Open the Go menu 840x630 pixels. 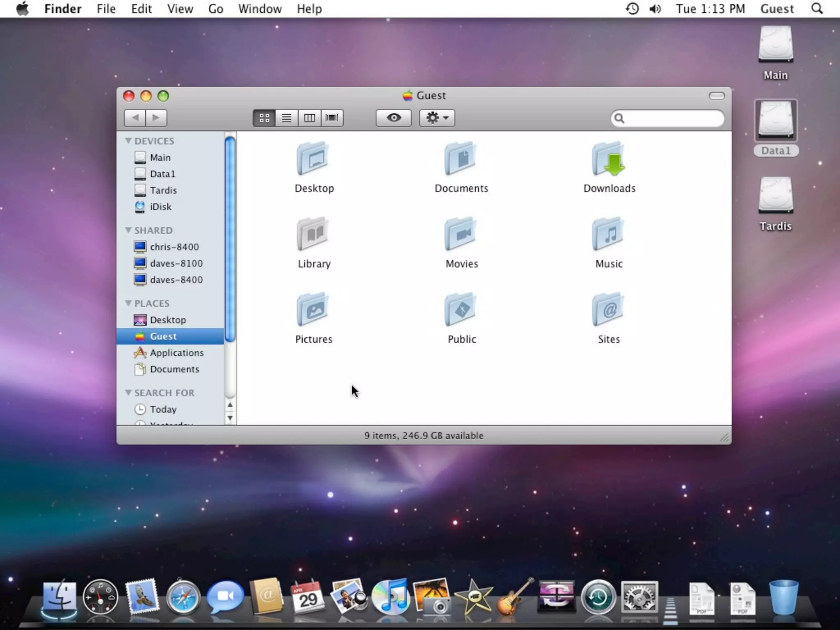pyautogui.click(x=215, y=9)
